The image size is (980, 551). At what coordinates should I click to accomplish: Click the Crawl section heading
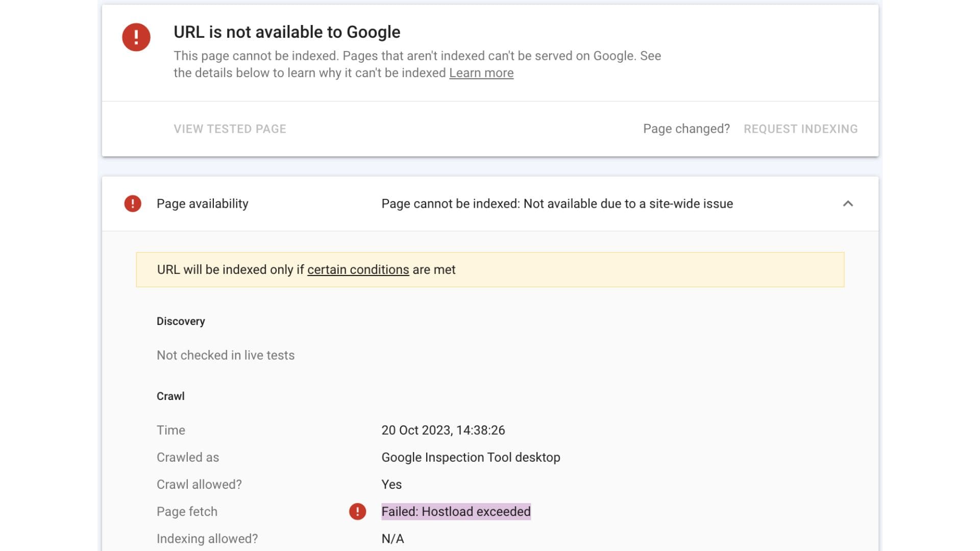(x=170, y=396)
